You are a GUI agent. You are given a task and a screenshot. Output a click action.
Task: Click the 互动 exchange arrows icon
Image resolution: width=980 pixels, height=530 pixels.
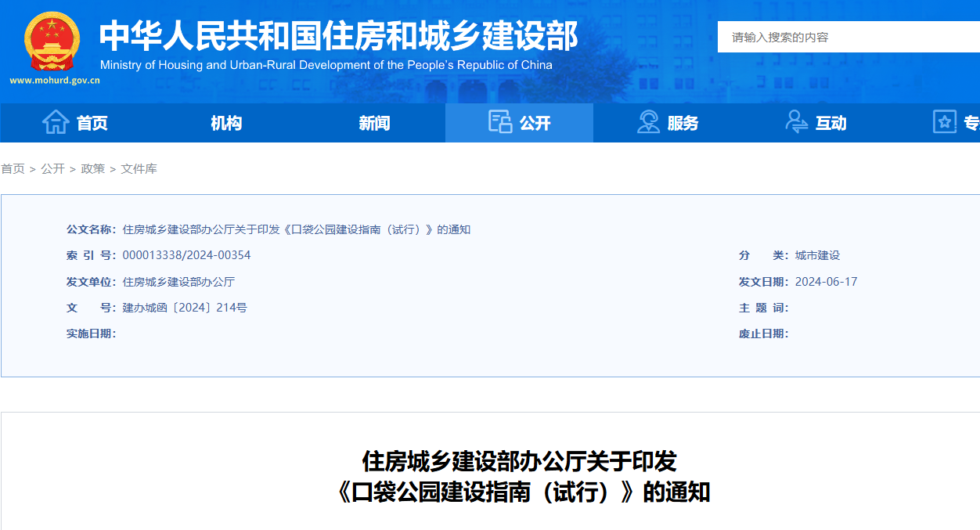[x=796, y=122]
